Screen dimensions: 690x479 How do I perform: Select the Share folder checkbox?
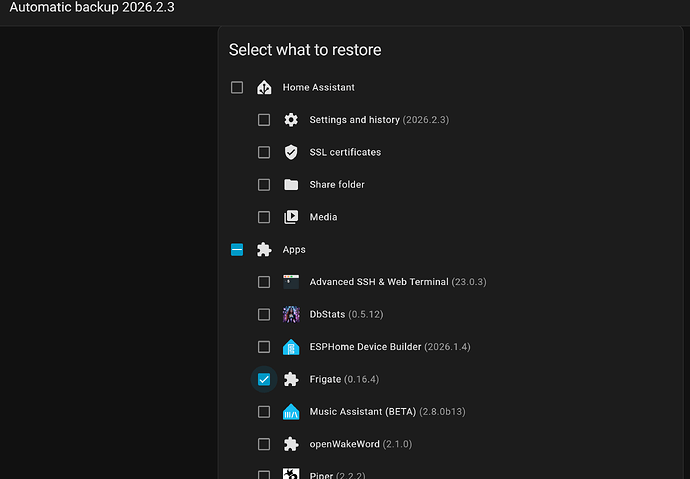point(264,185)
